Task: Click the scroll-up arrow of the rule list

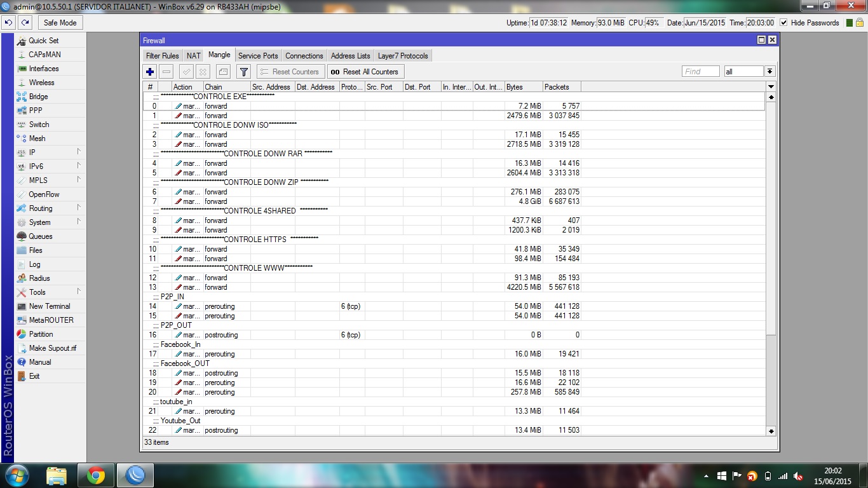Action: [x=771, y=97]
